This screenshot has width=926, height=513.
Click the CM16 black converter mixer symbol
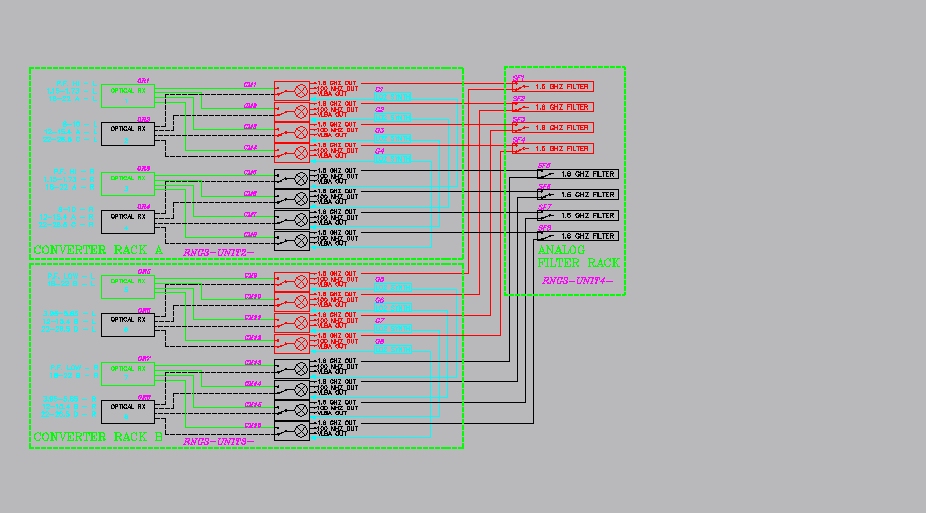tap(292, 431)
